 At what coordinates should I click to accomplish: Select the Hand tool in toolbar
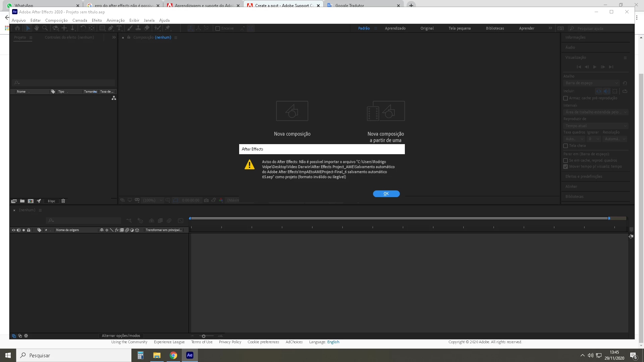(x=37, y=28)
